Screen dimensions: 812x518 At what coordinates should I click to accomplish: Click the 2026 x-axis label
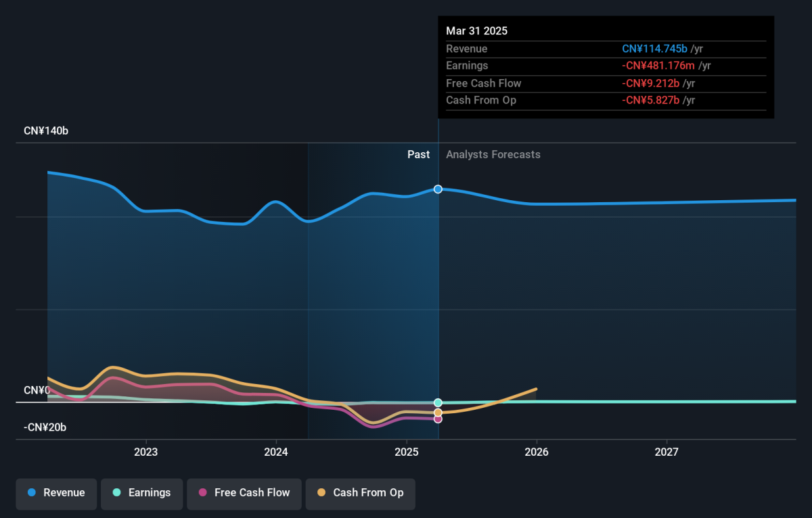pyautogui.click(x=537, y=452)
